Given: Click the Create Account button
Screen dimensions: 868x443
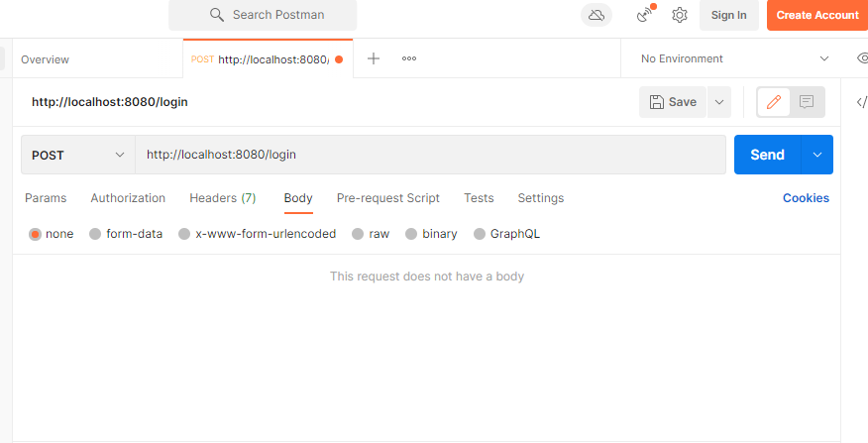Looking at the screenshot, I should 817,15.
